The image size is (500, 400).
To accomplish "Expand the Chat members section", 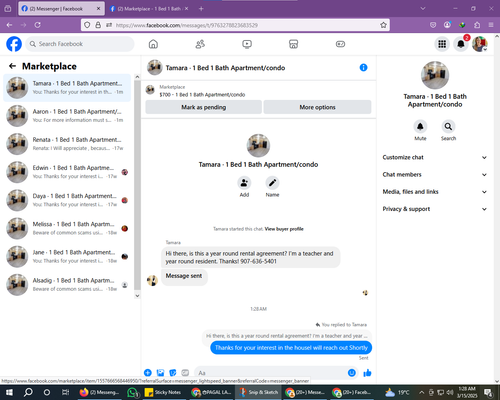I will coord(435,174).
